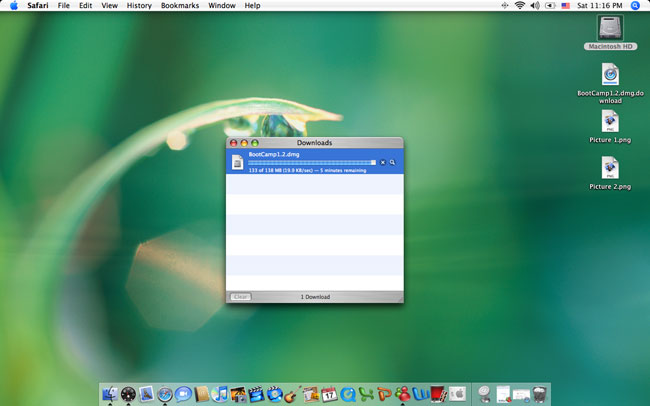Open Safari from the Dock
This screenshot has height=406, width=650.
click(165, 394)
